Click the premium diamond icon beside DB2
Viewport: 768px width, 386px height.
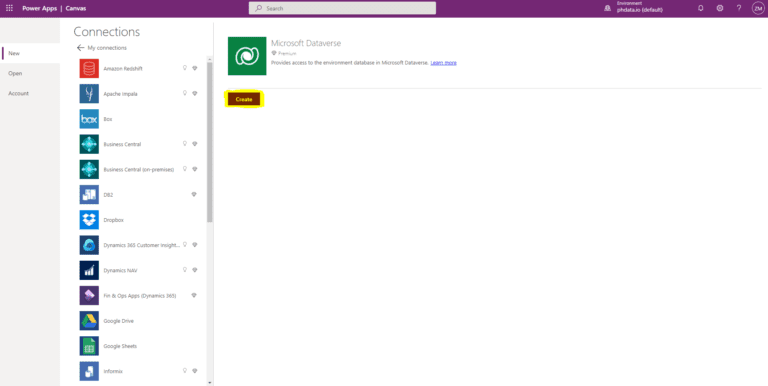pos(194,194)
